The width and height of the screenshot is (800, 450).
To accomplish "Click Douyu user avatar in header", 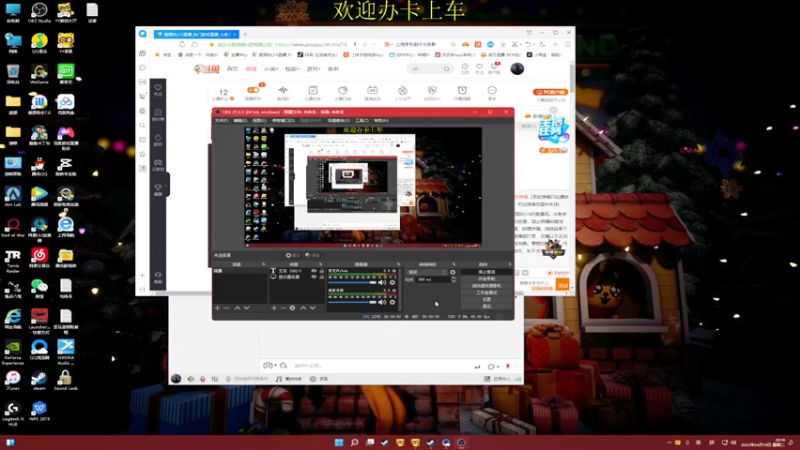I will click(517, 68).
